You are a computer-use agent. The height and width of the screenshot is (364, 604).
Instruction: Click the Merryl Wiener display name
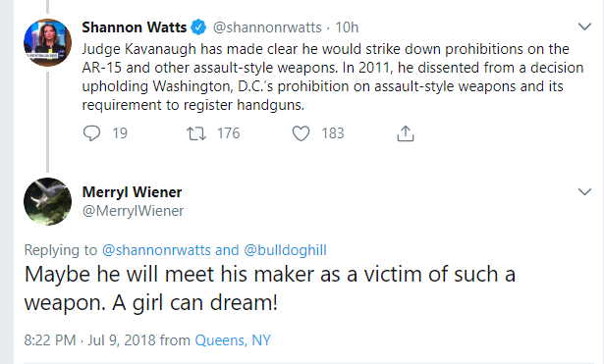pyautogui.click(x=132, y=192)
